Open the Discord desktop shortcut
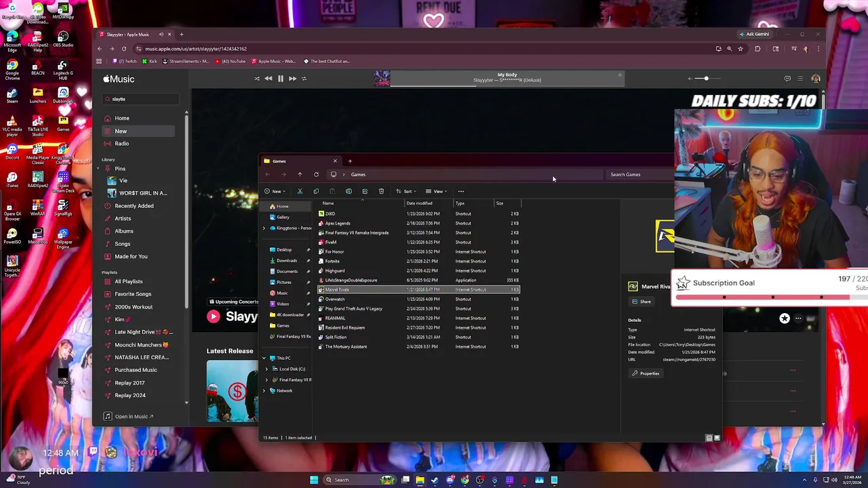The height and width of the screenshot is (488, 868). [x=12, y=150]
